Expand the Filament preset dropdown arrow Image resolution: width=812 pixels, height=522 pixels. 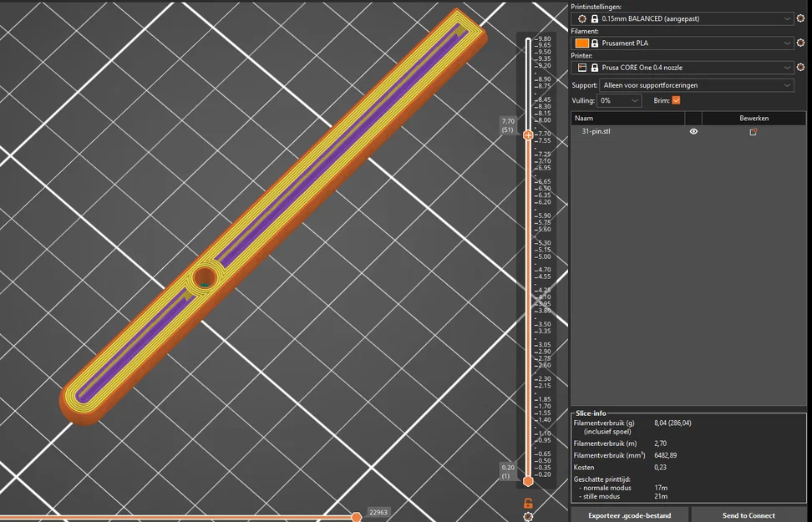(787, 43)
